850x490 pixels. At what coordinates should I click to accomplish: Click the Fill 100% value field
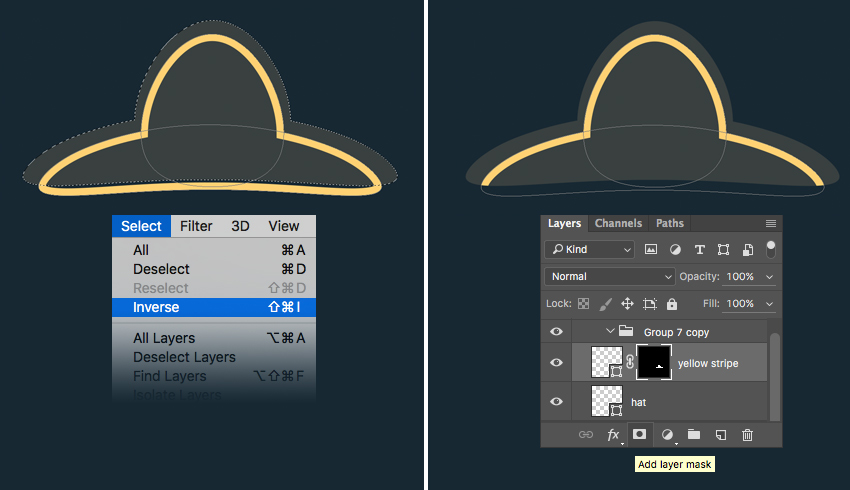click(740, 304)
